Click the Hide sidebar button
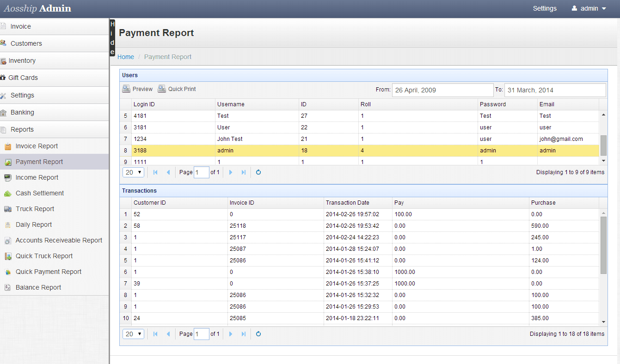 point(112,38)
